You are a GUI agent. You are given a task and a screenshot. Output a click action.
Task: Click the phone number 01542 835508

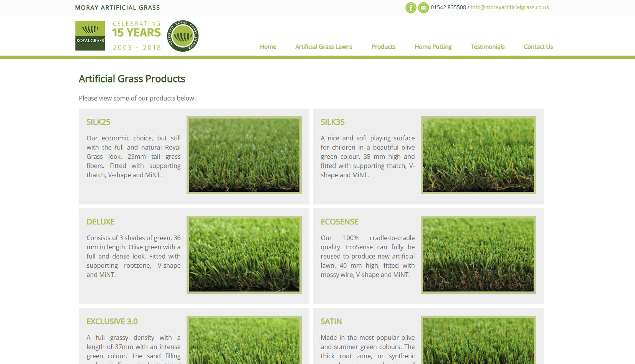pos(448,7)
